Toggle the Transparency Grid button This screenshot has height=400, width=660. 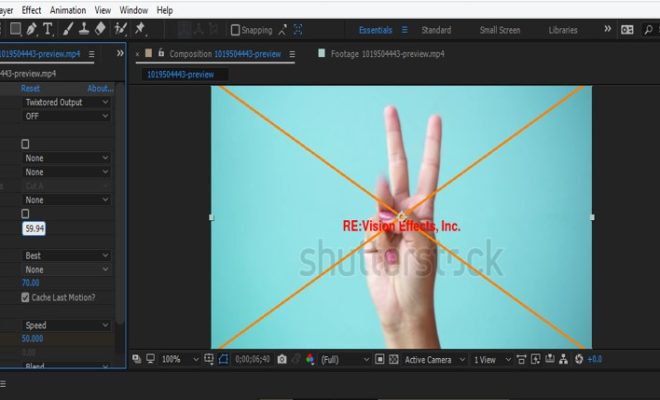[x=394, y=360]
